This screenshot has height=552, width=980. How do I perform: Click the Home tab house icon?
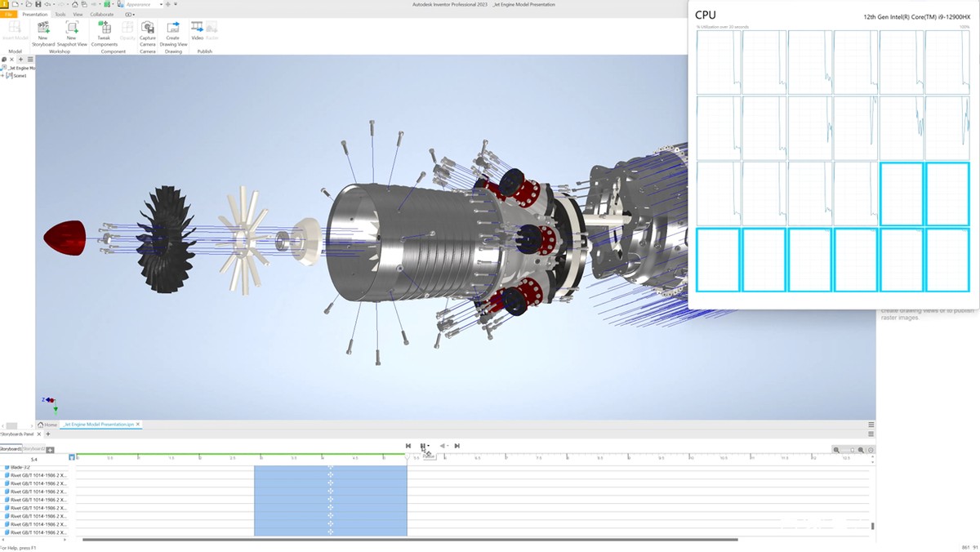click(41, 425)
